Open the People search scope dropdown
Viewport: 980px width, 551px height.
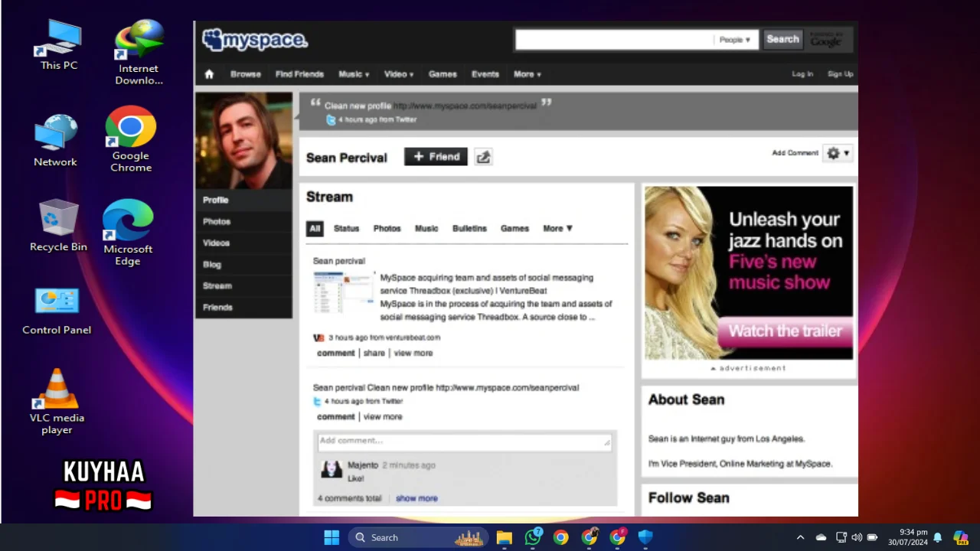pos(735,40)
